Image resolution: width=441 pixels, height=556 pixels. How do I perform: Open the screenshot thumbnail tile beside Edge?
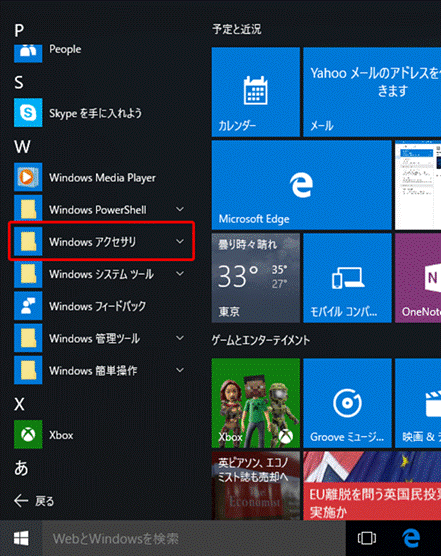[418, 185]
